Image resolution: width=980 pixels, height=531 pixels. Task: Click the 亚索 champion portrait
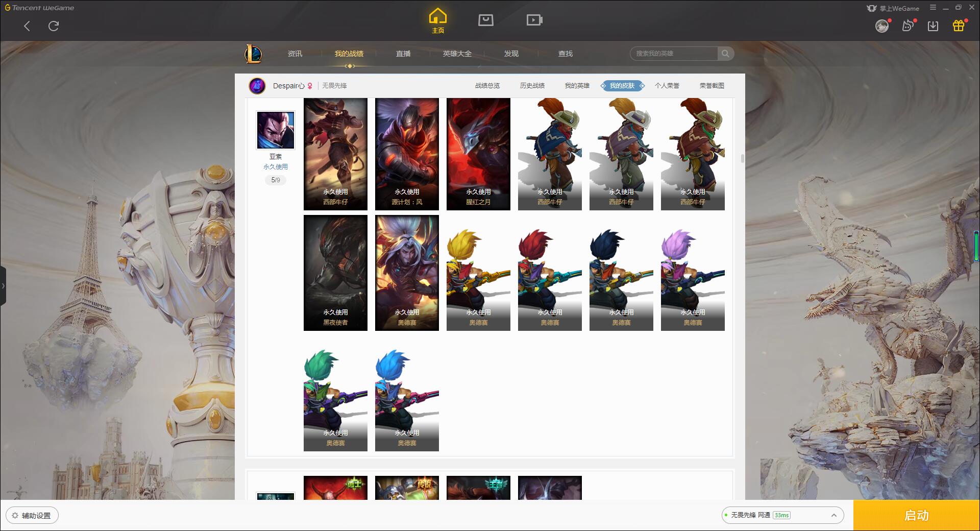coord(276,130)
